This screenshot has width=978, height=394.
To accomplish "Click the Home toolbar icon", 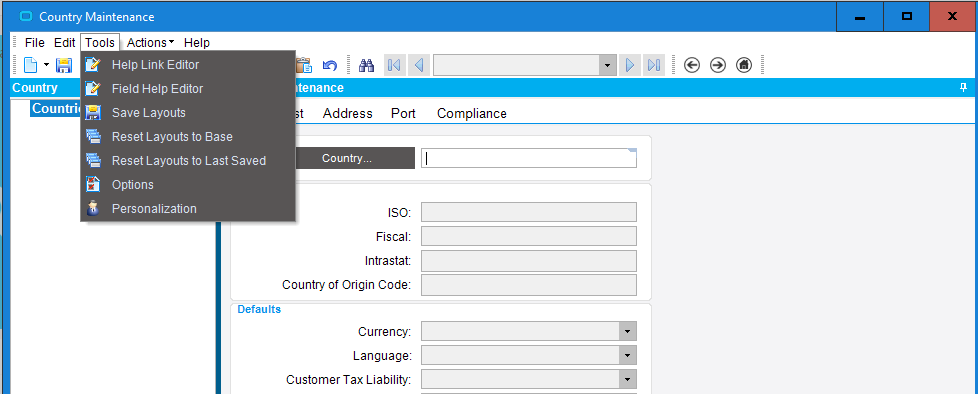I will (744, 65).
